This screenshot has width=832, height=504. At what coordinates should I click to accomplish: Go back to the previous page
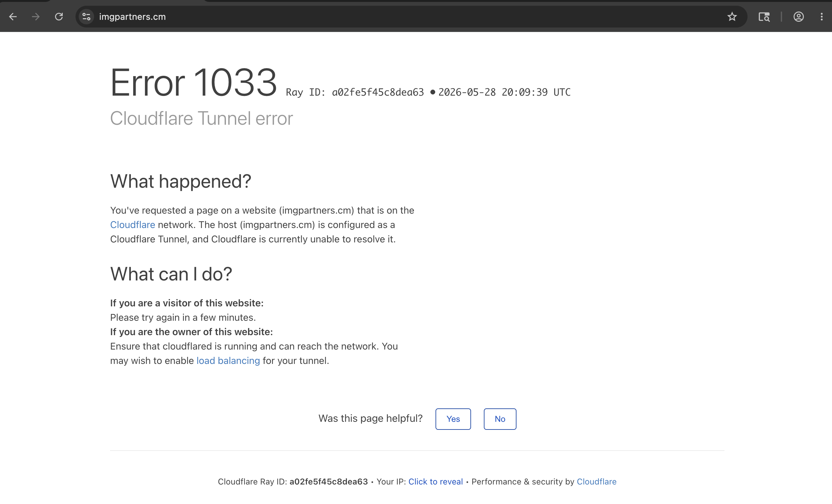pyautogui.click(x=13, y=17)
